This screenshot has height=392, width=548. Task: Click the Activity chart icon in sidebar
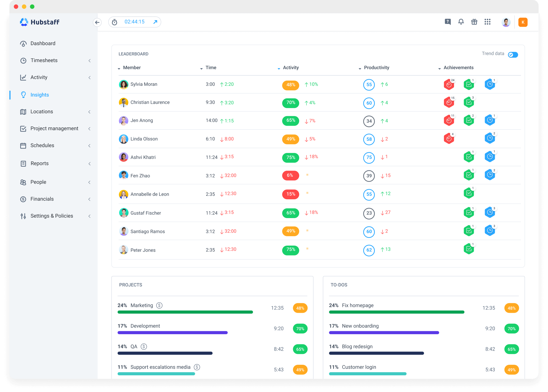23,77
